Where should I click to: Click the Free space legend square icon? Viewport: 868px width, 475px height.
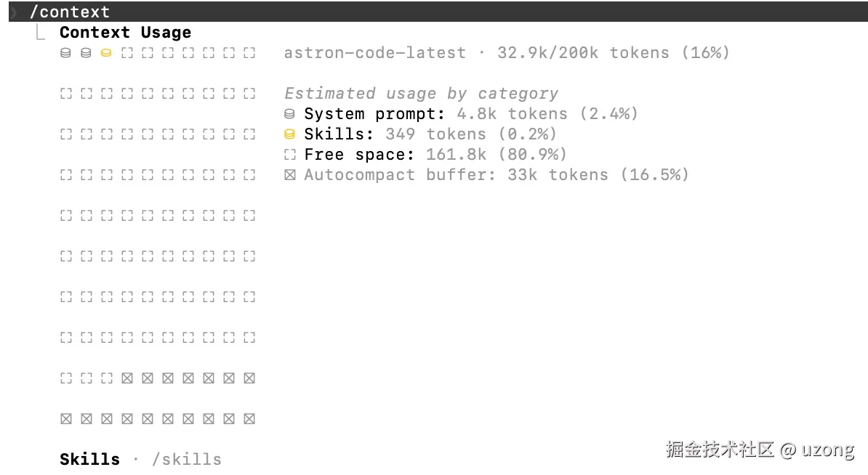click(289, 155)
